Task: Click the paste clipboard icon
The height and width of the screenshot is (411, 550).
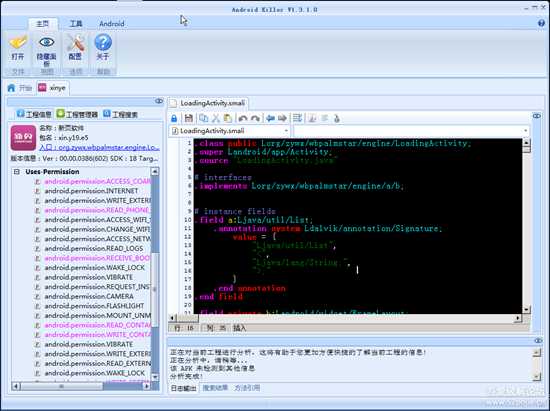Action: (227, 118)
